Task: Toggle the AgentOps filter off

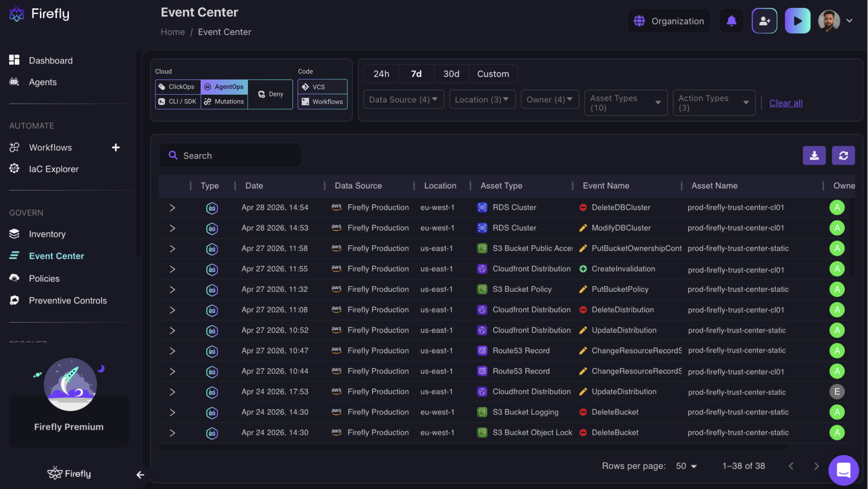Action: (224, 87)
